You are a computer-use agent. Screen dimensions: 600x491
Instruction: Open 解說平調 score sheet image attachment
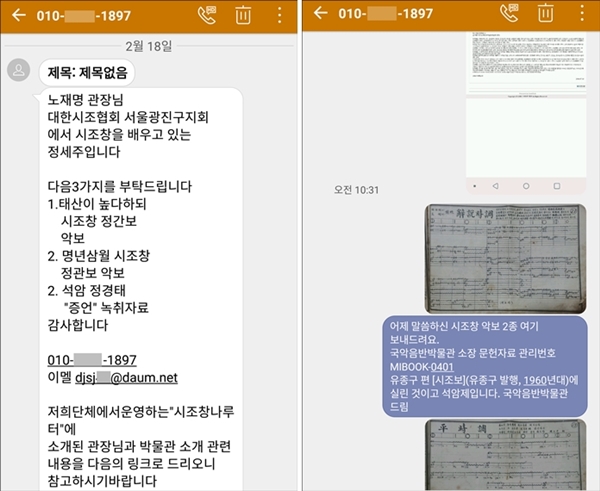point(506,259)
